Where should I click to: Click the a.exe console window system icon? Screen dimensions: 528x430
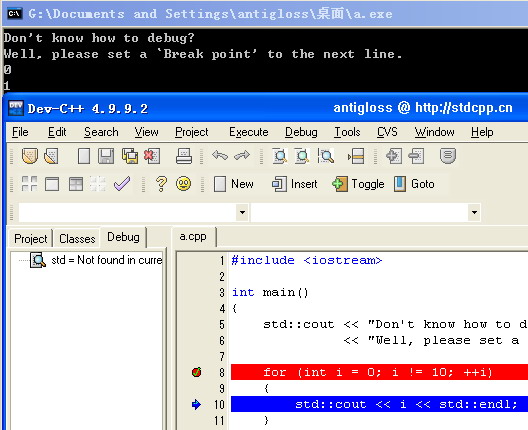click(15, 14)
